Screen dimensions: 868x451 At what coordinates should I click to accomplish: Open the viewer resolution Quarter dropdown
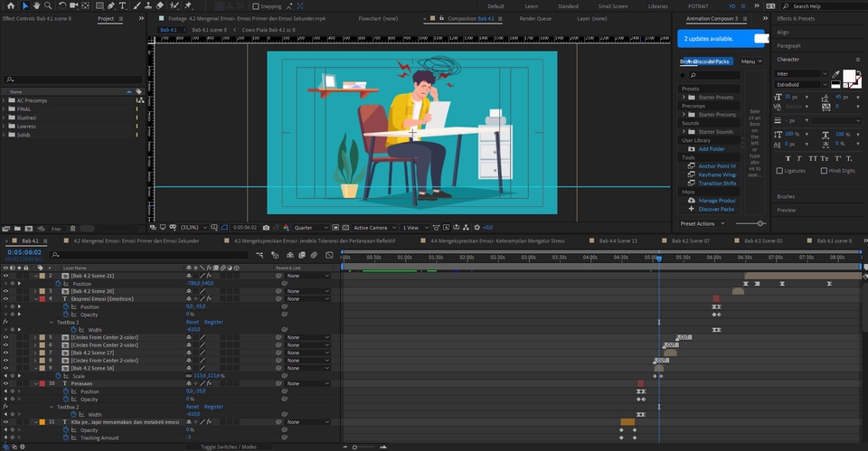[x=311, y=228]
